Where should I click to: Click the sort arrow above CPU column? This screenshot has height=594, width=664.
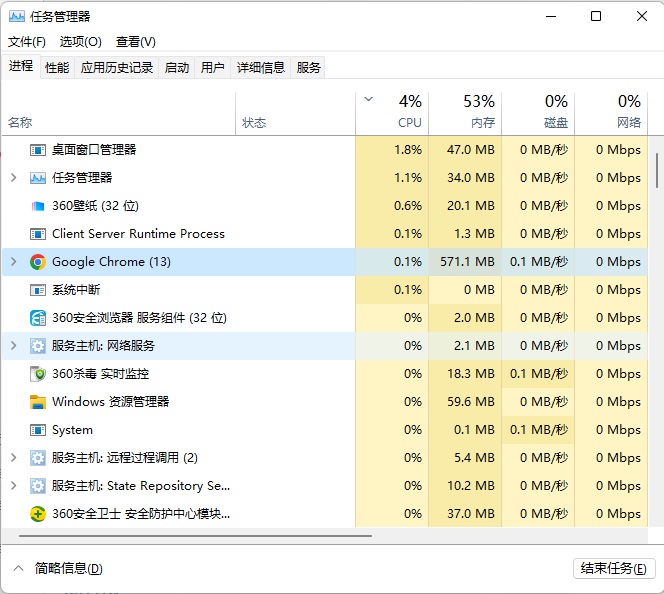tap(368, 99)
